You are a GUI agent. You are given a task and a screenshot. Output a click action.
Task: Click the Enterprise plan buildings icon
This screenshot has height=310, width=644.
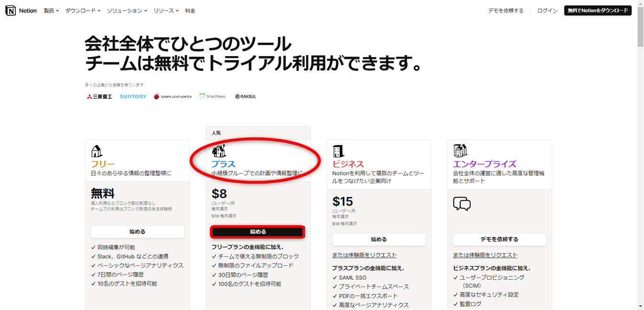(460, 151)
